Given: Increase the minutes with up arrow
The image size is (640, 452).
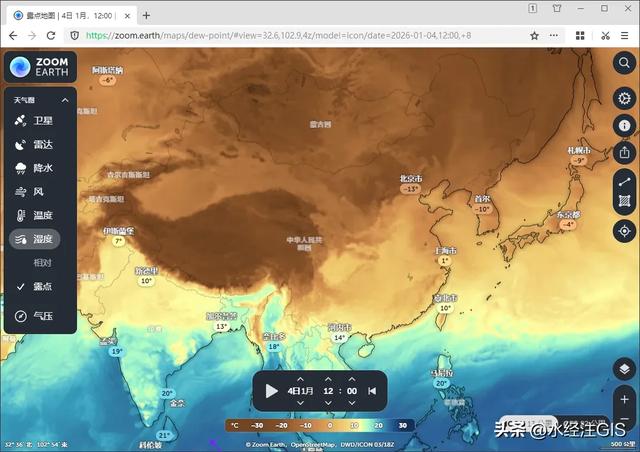Looking at the screenshot, I should (x=352, y=379).
